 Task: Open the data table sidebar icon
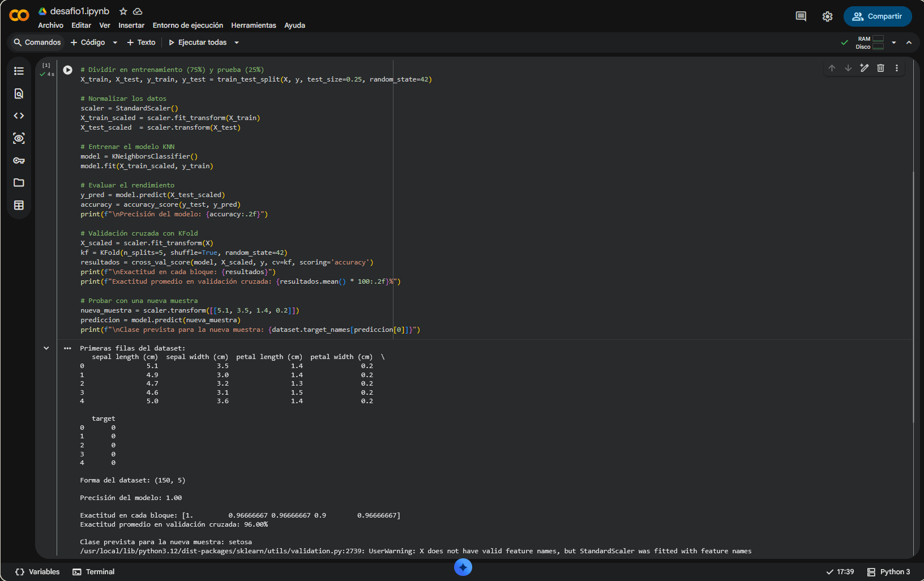click(19, 205)
